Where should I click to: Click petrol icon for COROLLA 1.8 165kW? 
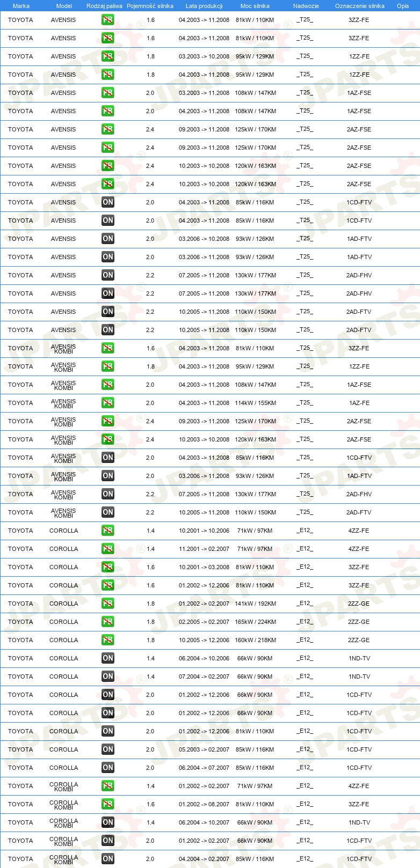tap(108, 622)
